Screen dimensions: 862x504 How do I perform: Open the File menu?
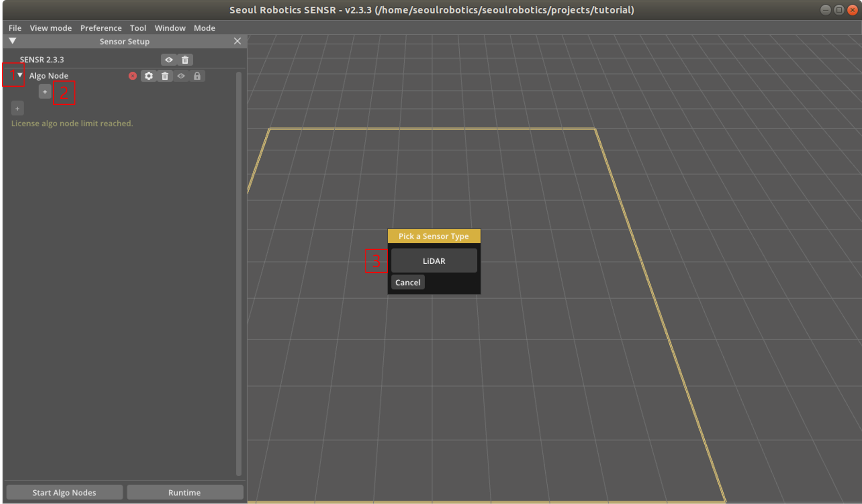(14, 28)
